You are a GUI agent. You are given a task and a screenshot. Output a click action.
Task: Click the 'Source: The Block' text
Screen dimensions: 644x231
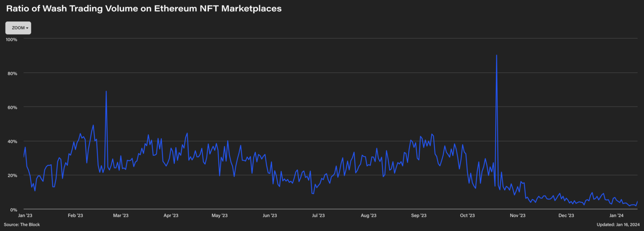click(x=22, y=225)
